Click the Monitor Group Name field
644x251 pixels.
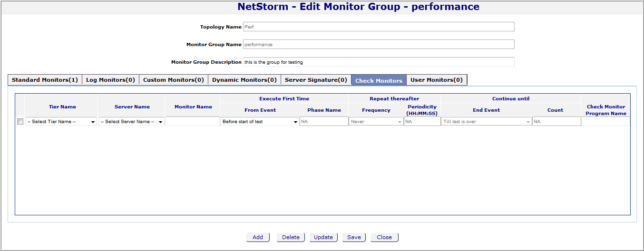[379, 44]
